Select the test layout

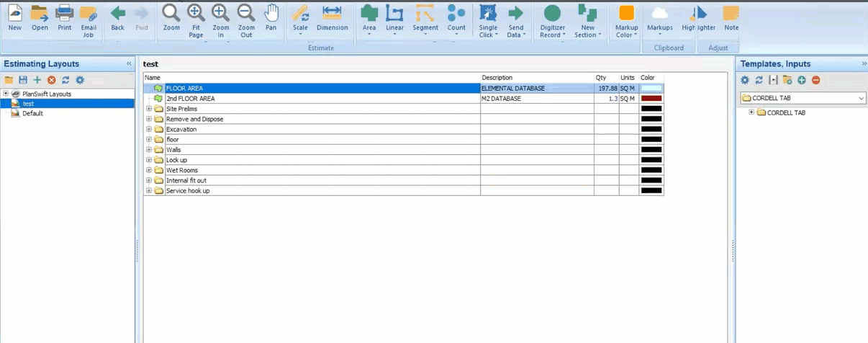tap(29, 104)
